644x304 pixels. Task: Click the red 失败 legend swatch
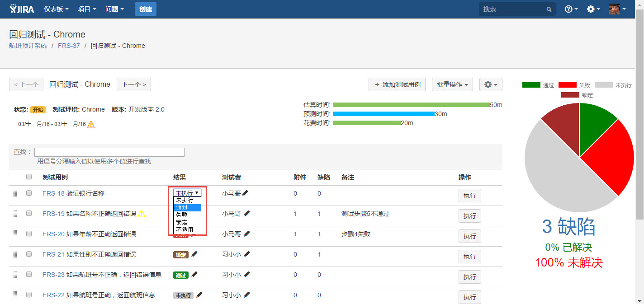click(568, 85)
